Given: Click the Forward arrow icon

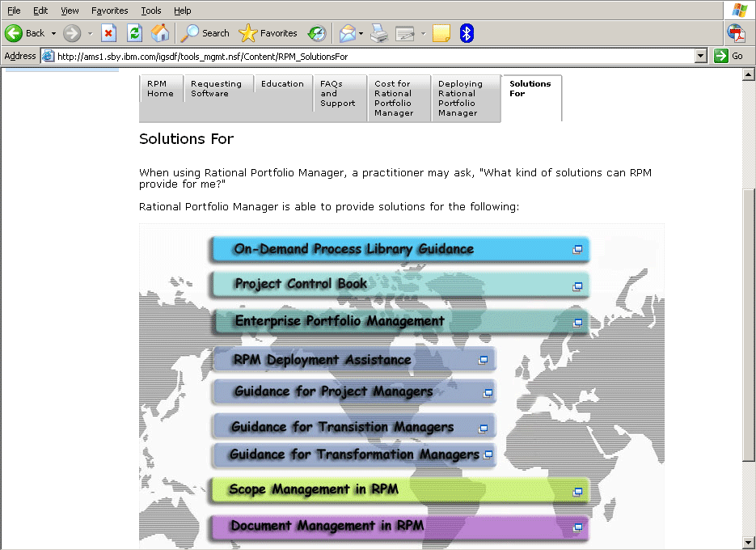Looking at the screenshot, I should (72, 33).
